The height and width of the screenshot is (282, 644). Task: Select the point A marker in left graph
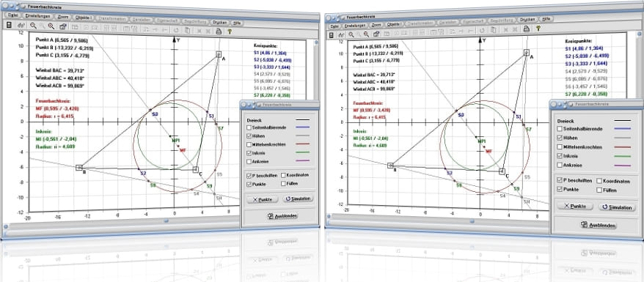219,54
